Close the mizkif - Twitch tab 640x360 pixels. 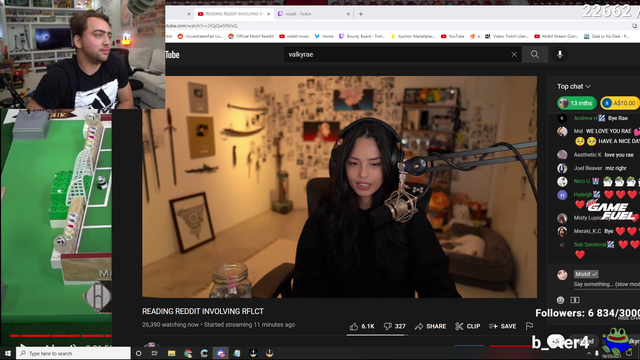[x=348, y=14]
